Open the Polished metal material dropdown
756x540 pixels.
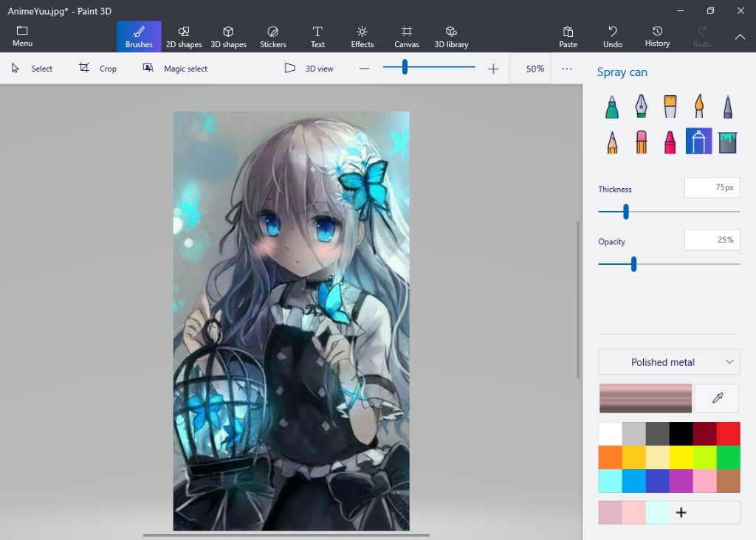tap(669, 361)
